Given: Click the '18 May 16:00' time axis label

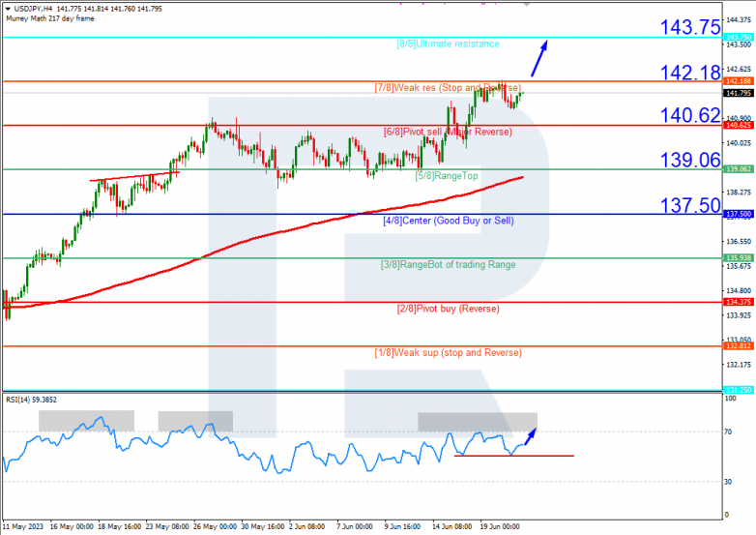Looking at the screenshot, I should coord(120,526).
